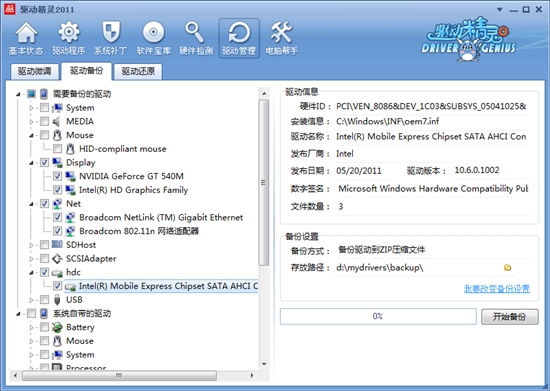Click install info C:\Windows\INF\oem7.inf
The height and width of the screenshot is (391, 550).
point(387,121)
